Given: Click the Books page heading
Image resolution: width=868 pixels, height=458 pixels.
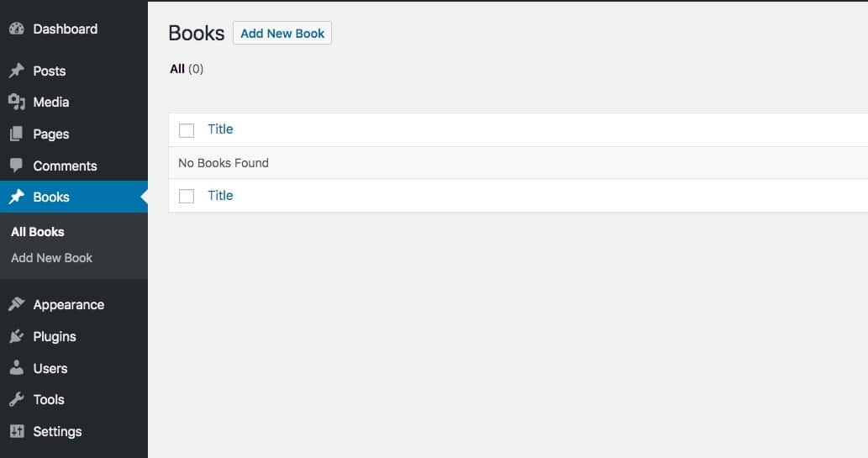Looking at the screenshot, I should [197, 33].
